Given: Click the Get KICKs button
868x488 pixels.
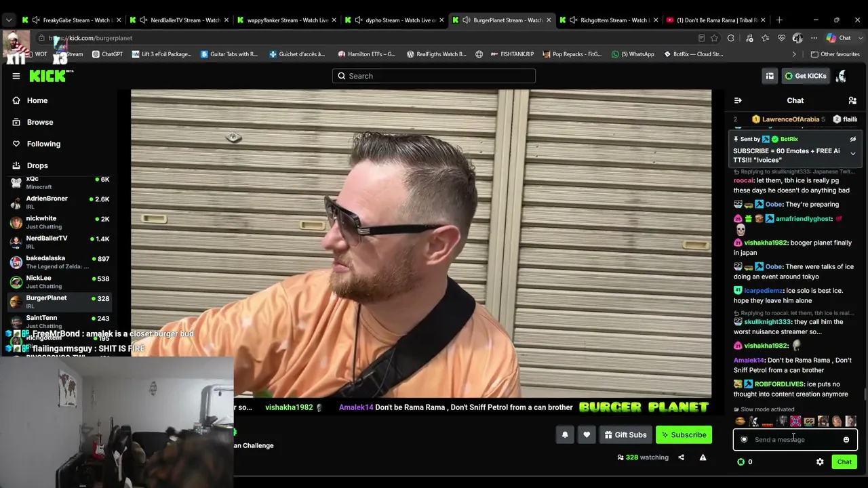Looking at the screenshot, I should tap(806, 76).
